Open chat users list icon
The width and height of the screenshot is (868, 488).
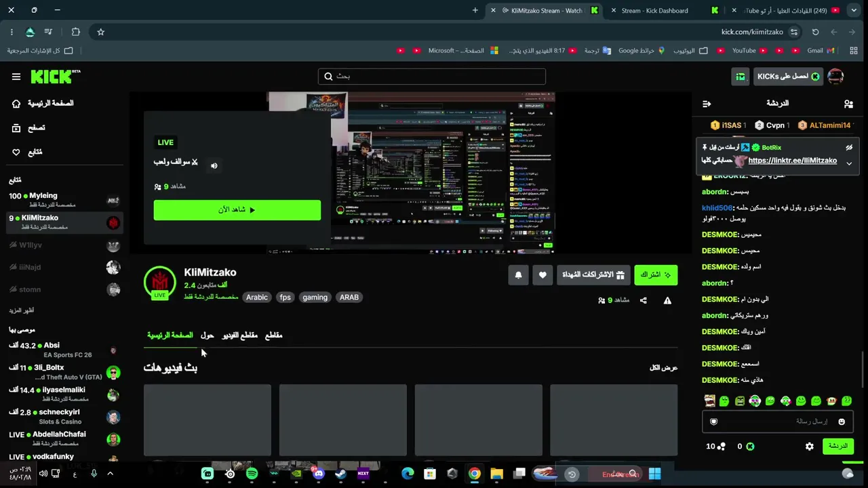848,104
